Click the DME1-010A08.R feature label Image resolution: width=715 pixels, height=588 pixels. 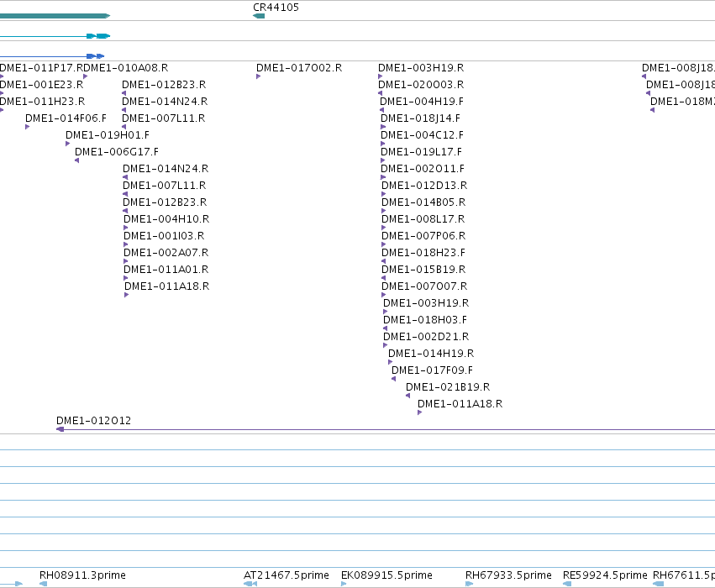pyautogui.click(x=126, y=68)
